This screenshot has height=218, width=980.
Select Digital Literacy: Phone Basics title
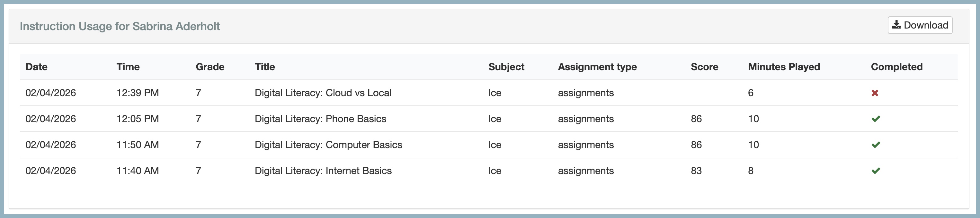click(320, 119)
